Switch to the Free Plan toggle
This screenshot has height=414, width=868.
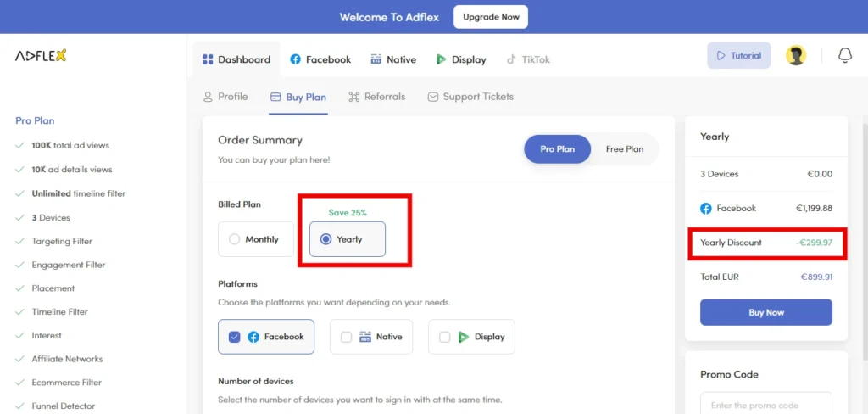625,149
